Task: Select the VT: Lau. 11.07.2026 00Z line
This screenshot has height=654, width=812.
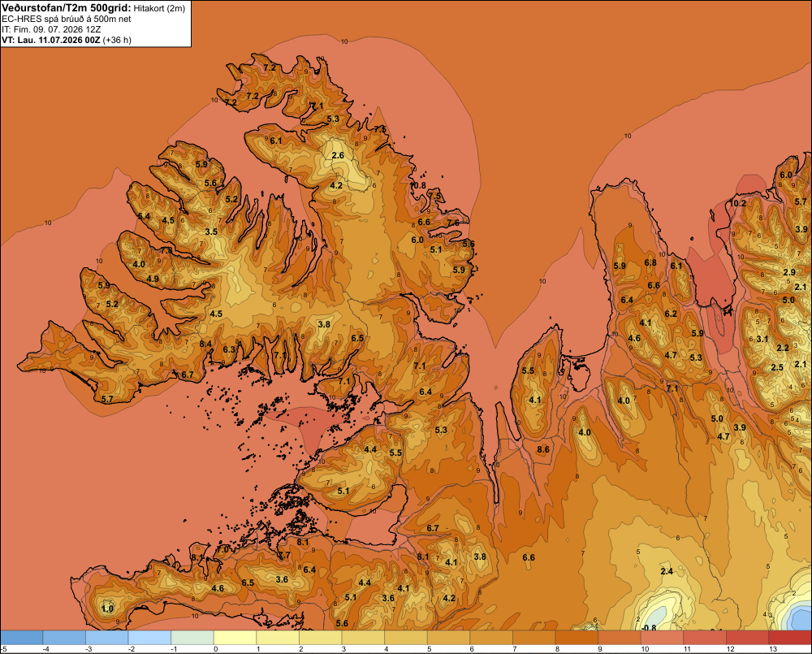Action: [x=67, y=40]
